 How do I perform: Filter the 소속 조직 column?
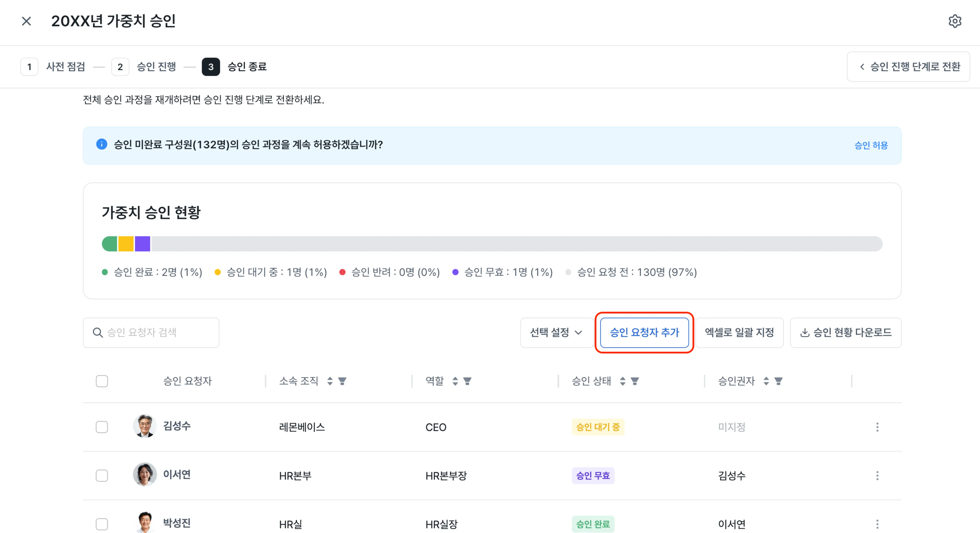pos(342,381)
